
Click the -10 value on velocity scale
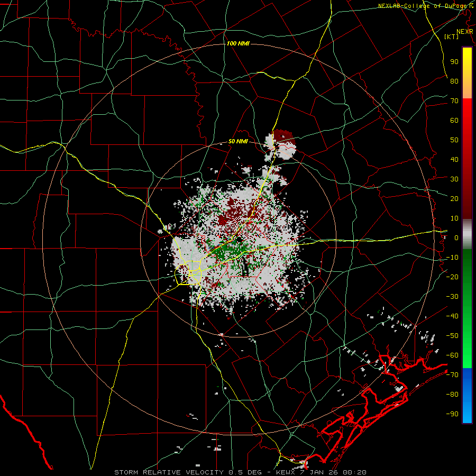(452, 258)
